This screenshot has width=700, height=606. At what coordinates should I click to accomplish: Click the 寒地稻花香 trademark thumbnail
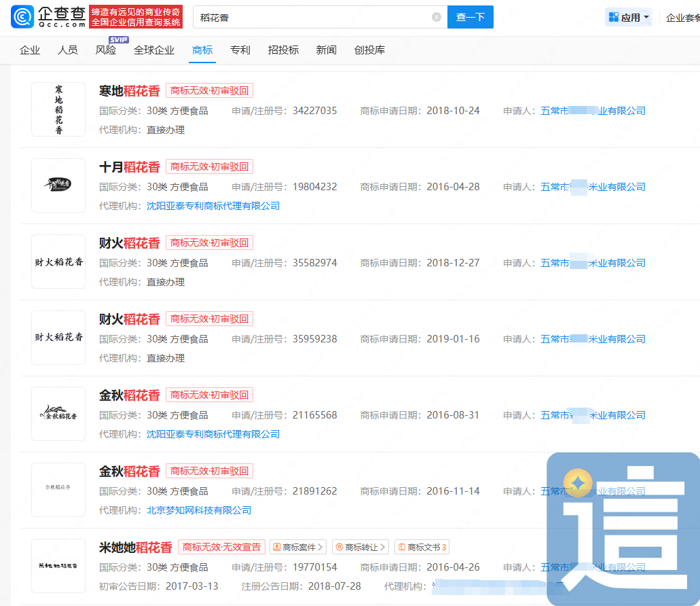click(58, 109)
